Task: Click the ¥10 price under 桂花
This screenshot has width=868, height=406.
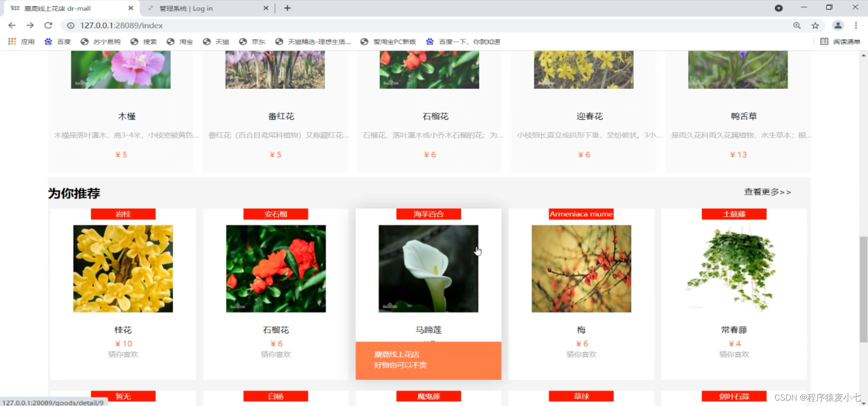Action: [x=123, y=344]
